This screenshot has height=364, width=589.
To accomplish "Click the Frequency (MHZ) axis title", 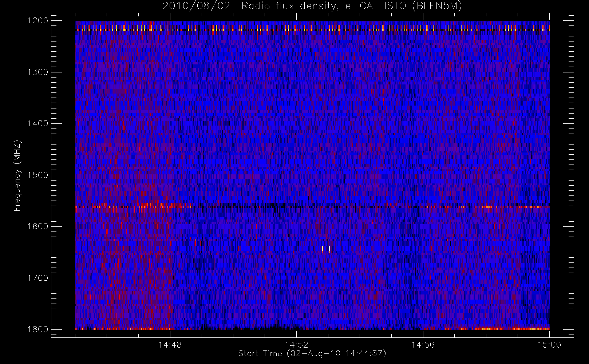I will tap(17, 175).
